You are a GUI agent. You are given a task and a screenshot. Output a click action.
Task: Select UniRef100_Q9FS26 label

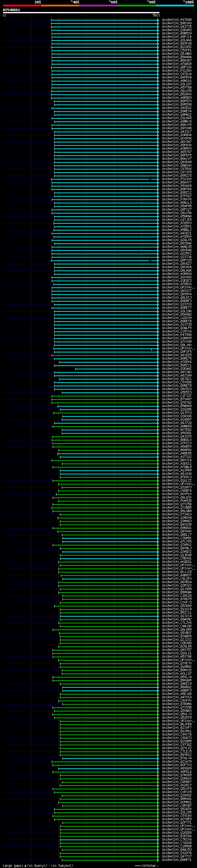coord(177,67)
